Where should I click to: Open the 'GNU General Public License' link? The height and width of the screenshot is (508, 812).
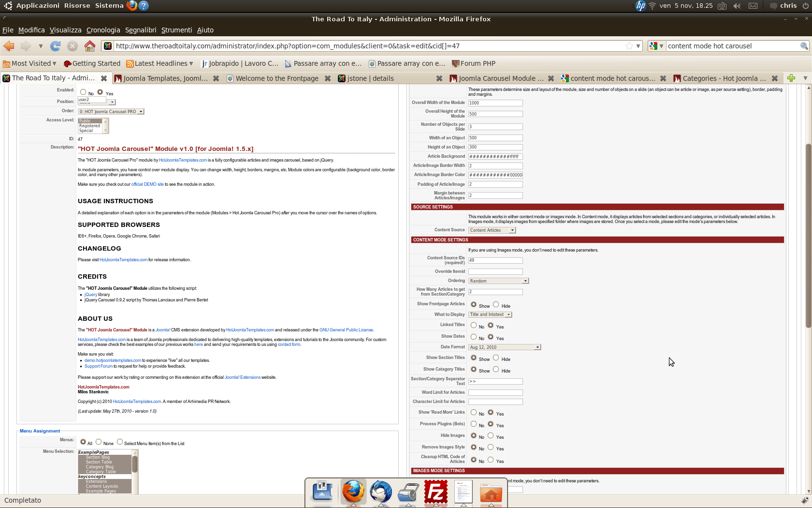[346, 330]
